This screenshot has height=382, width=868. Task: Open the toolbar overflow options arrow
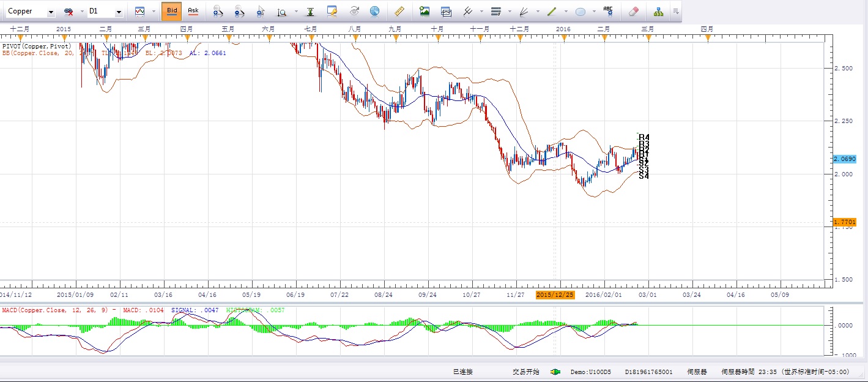(x=675, y=12)
